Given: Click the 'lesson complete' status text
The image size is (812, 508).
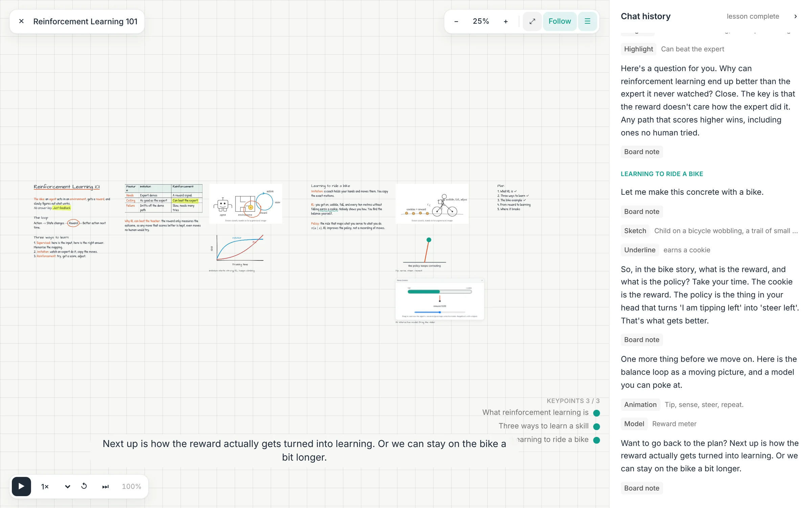Looking at the screenshot, I should 753,16.
